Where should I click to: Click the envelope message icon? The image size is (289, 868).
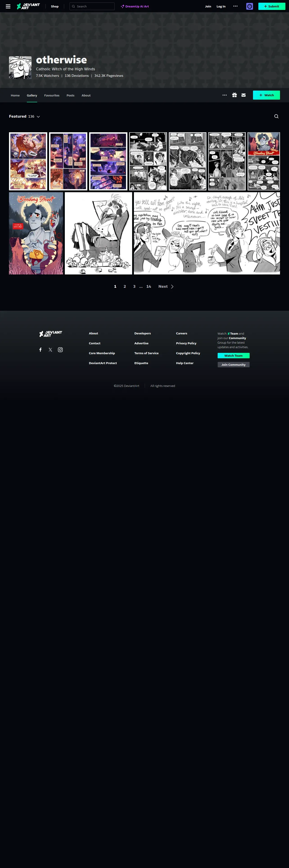[x=244, y=95]
